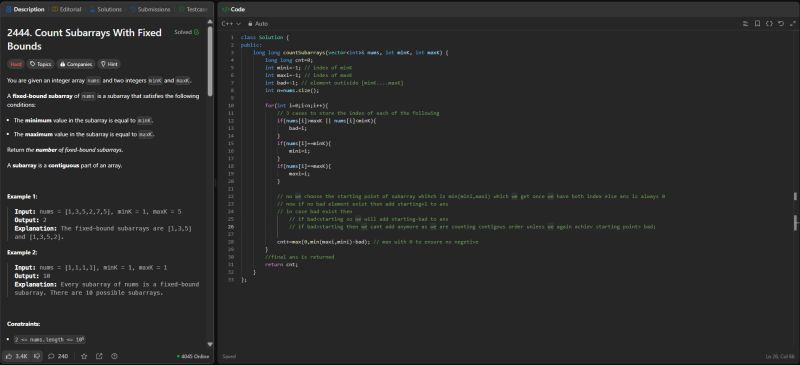This screenshot has width=800, height=365.
Task: Click the Hard difficulty badge
Action: click(x=16, y=64)
